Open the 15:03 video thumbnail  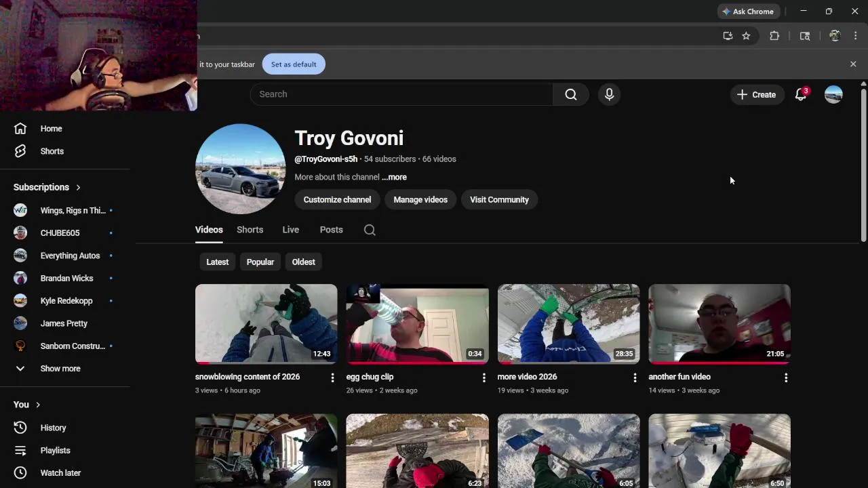[266, 451]
